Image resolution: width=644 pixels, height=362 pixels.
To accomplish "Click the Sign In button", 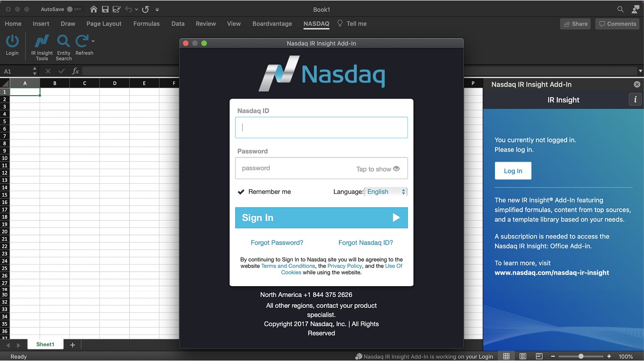I will (322, 218).
